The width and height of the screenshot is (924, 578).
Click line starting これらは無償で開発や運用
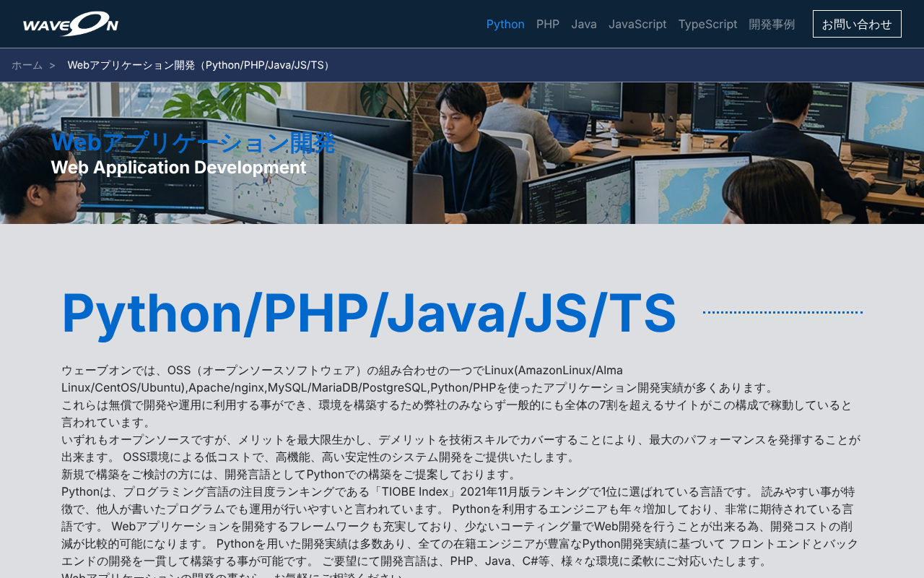coord(457,405)
